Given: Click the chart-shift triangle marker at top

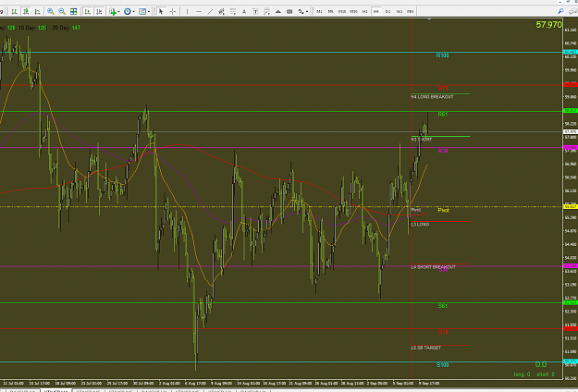Looking at the screenshot, I should (x=429, y=18).
